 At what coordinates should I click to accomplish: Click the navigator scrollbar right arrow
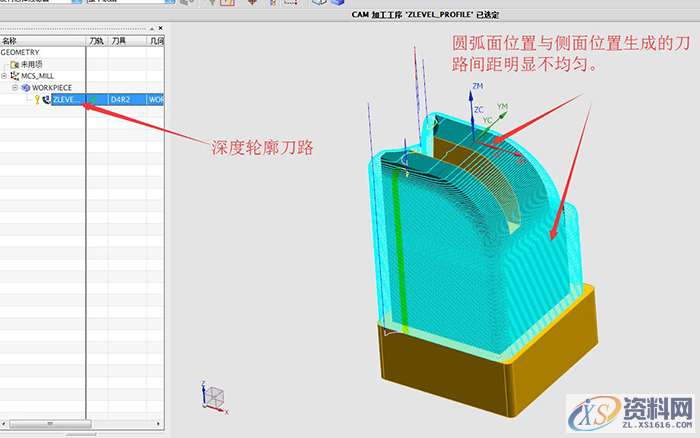pos(159,424)
